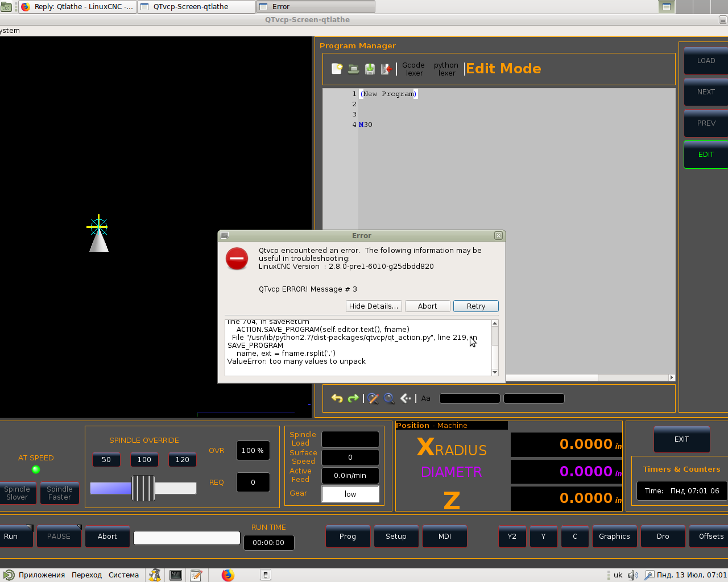Create a new program with the new-file icon
728x582 pixels.
(x=337, y=69)
